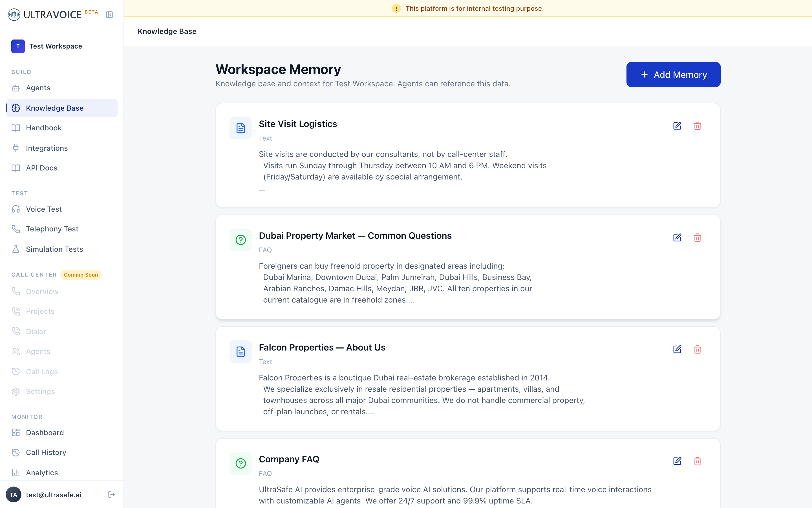
Task: Go to the Handbook page
Action: coord(62,128)
